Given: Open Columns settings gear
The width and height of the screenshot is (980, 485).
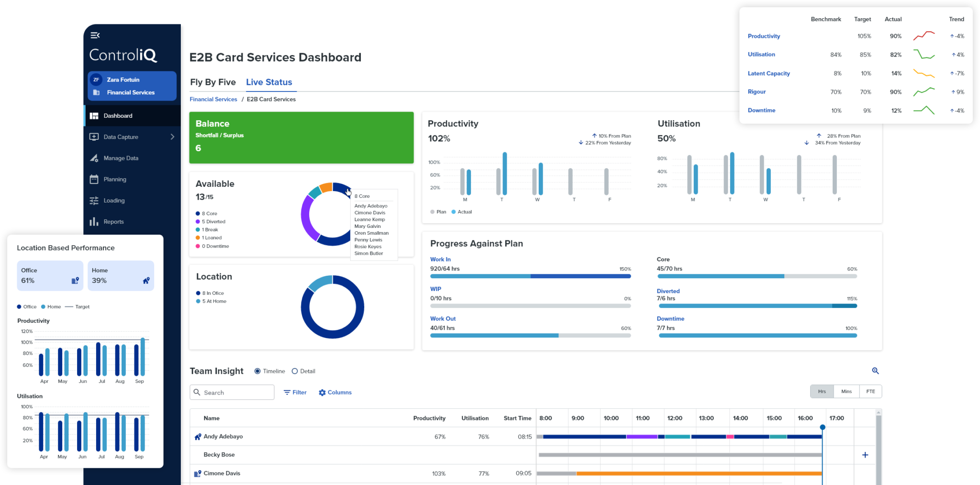Looking at the screenshot, I should coord(322,393).
